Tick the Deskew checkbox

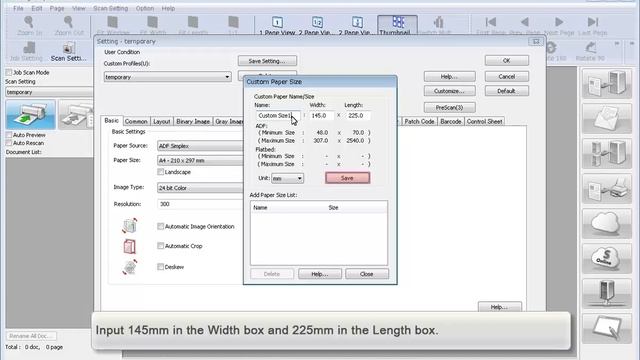click(160, 267)
